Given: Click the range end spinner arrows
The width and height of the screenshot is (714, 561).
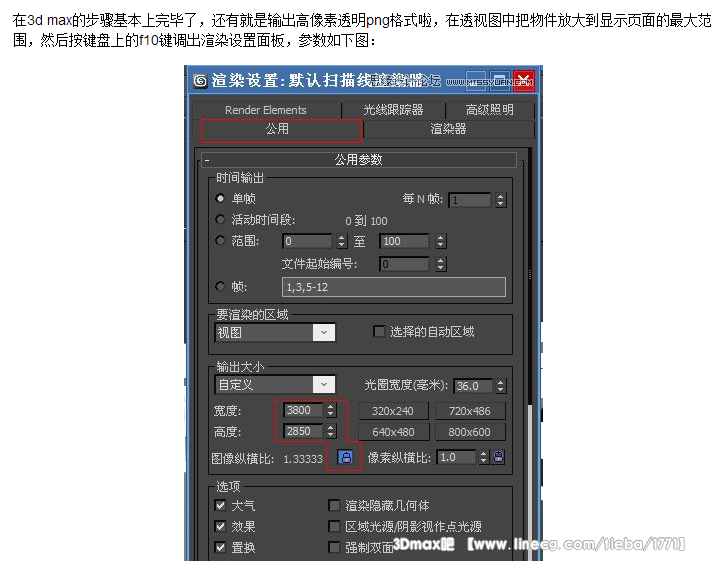Looking at the screenshot, I should point(440,241).
